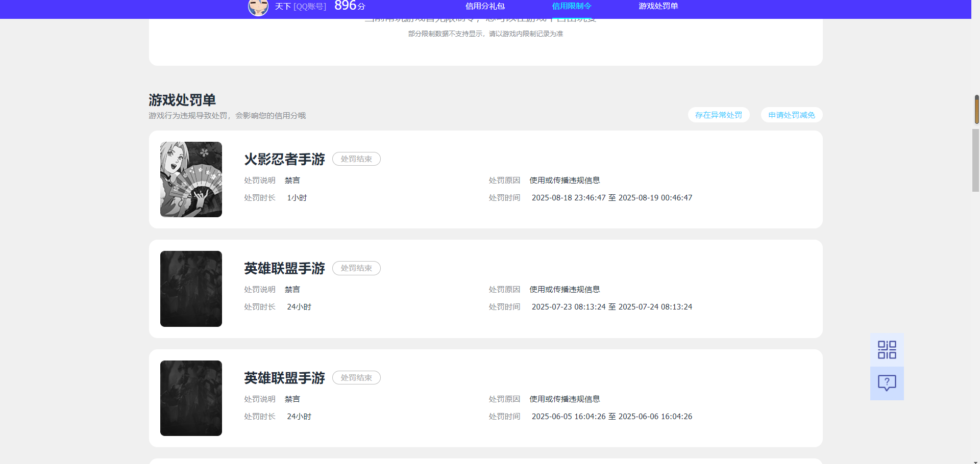Open the second 英雄联盟手游 thumbnail image

191,398
